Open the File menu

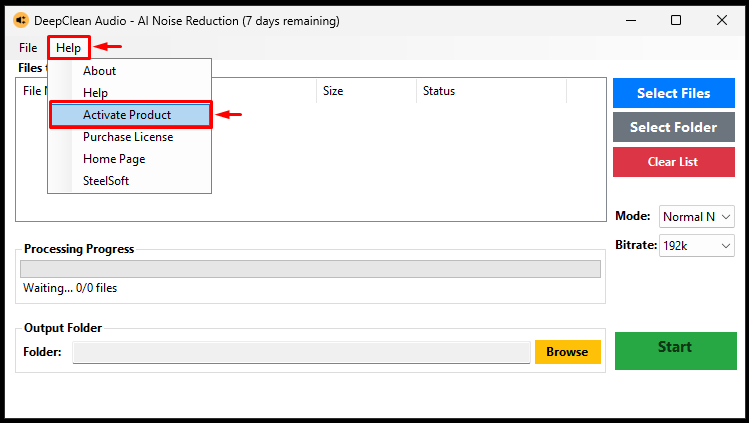(x=28, y=48)
